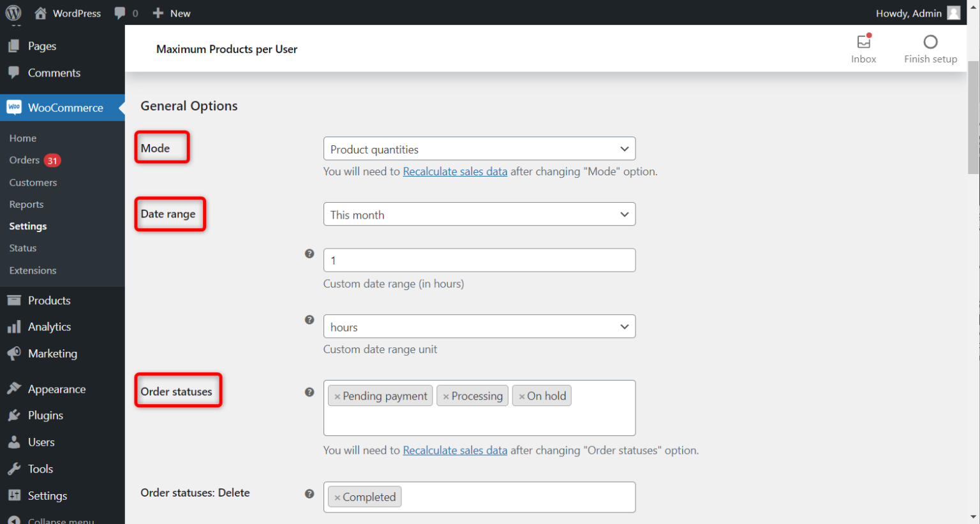980x524 pixels.
Task: Click the Tools wrench icon
Action: (14, 469)
